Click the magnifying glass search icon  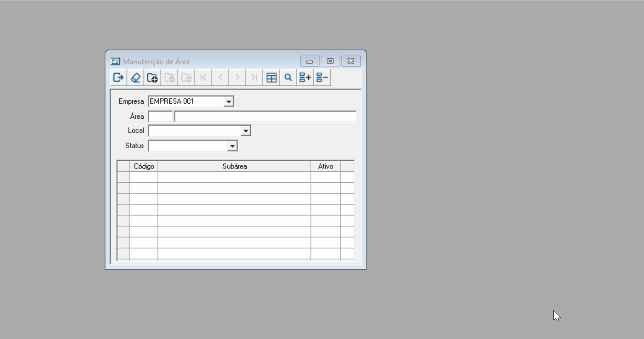coord(288,77)
